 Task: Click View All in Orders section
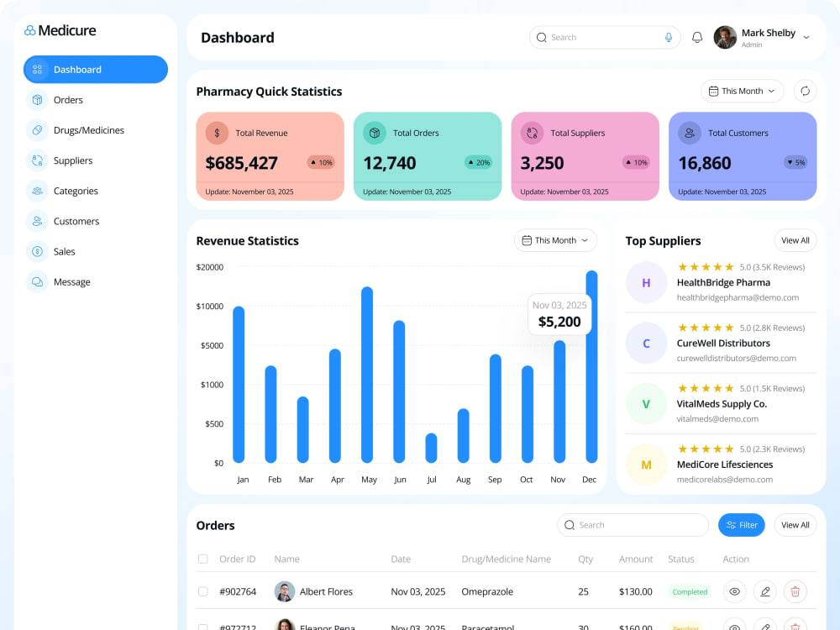click(795, 525)
